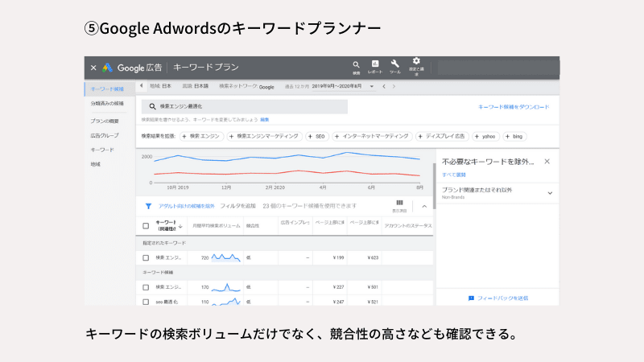644x362 pixels.
Task: Click the feedback flag icon
Action: 471,298
